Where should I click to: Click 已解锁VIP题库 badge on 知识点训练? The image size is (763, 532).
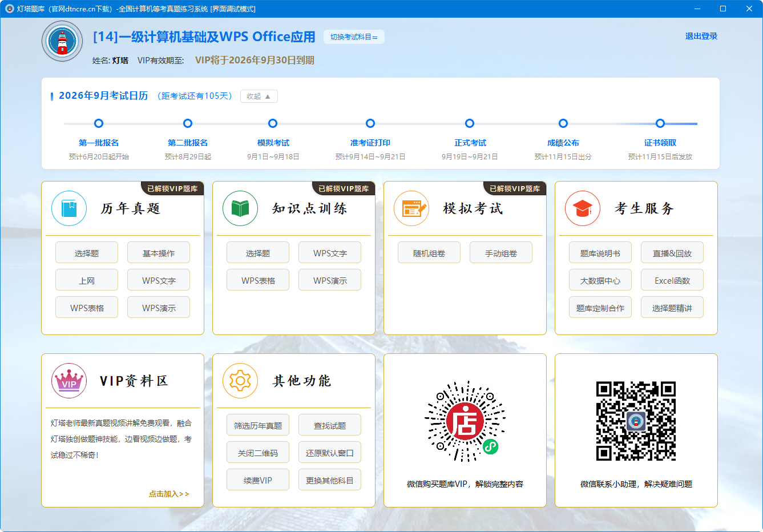click(x=344, y=188)
